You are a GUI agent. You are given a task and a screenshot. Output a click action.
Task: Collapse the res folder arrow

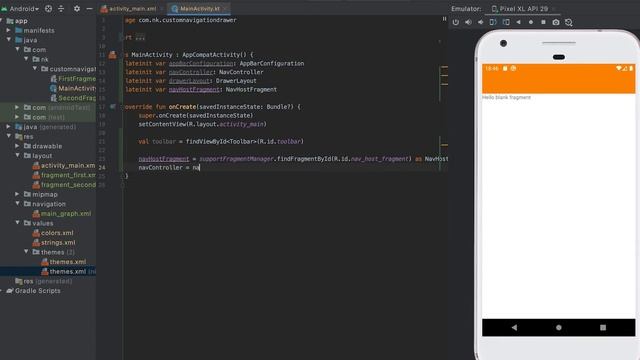coord(9,136)
